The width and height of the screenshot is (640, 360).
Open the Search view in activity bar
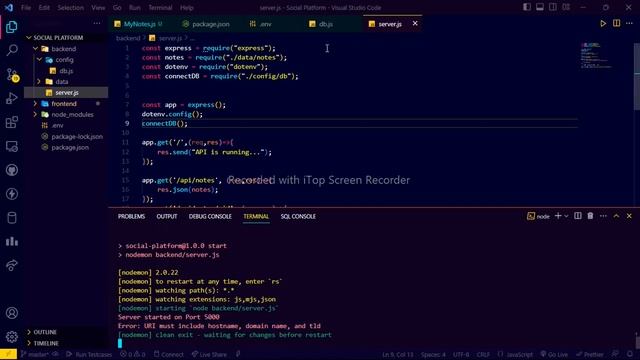[12, 51]
